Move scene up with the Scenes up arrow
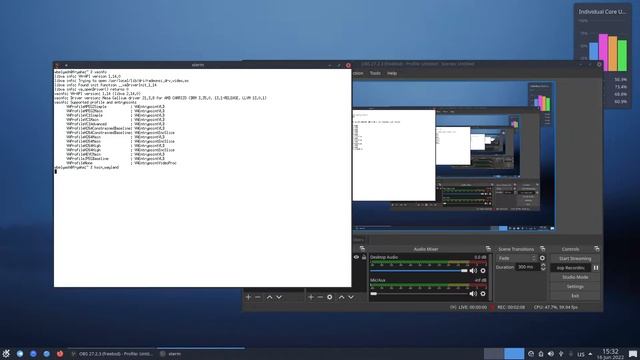The height and width of the screenshot is (360, 640). [269, 297]
